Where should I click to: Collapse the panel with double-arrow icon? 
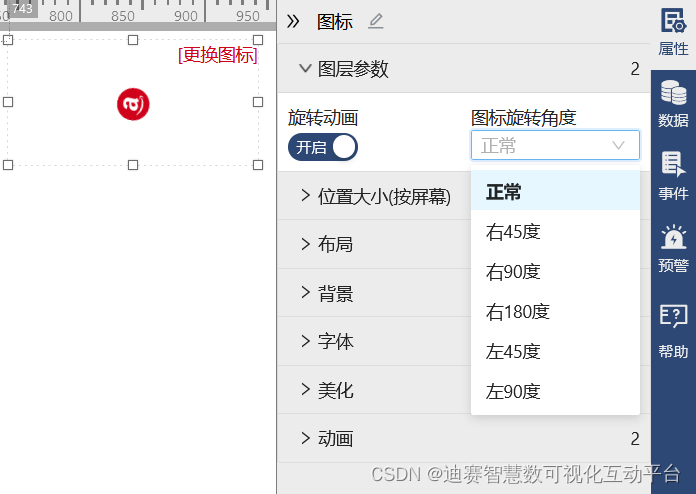click(293, 21)
